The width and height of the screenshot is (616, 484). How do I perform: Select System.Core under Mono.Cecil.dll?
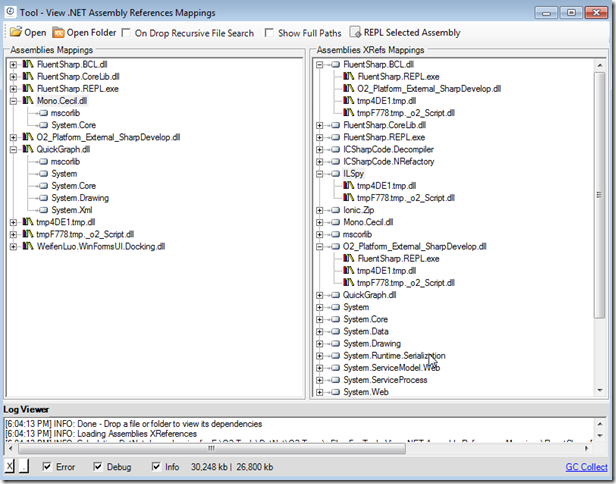tap(73, 125)
